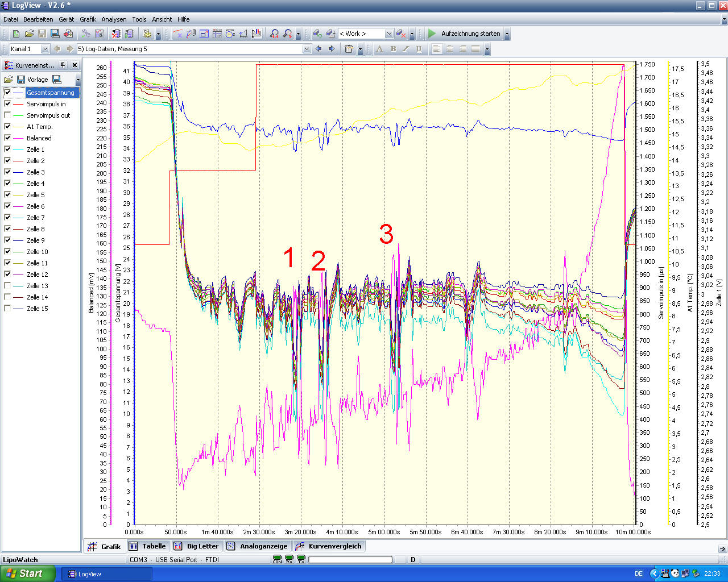Enable the Servoimpuls out checkbox
728x582 pixels.
coord(7,115)
